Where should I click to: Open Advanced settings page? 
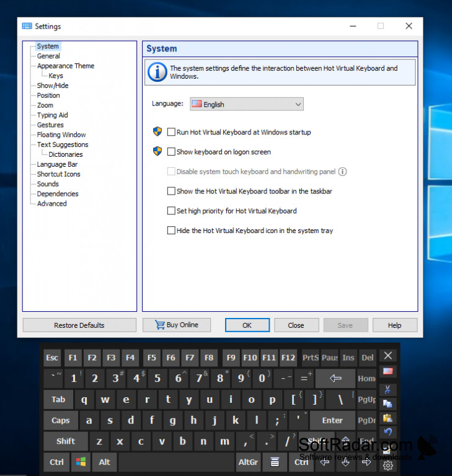click(52, 204)
